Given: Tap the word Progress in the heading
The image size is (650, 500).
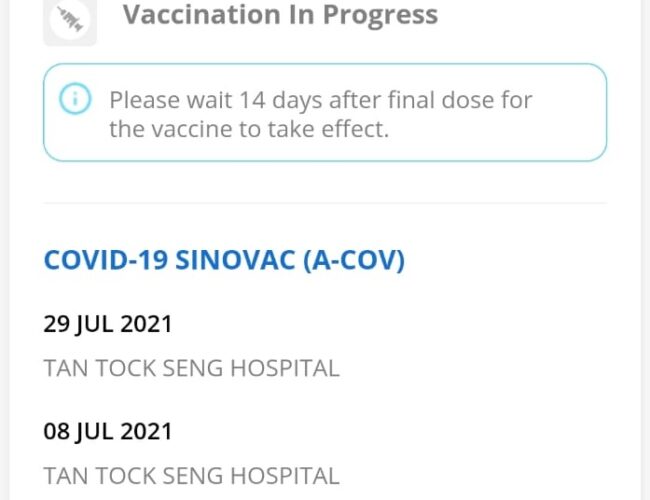Looking at the screenshot, I should click(382, 15).
